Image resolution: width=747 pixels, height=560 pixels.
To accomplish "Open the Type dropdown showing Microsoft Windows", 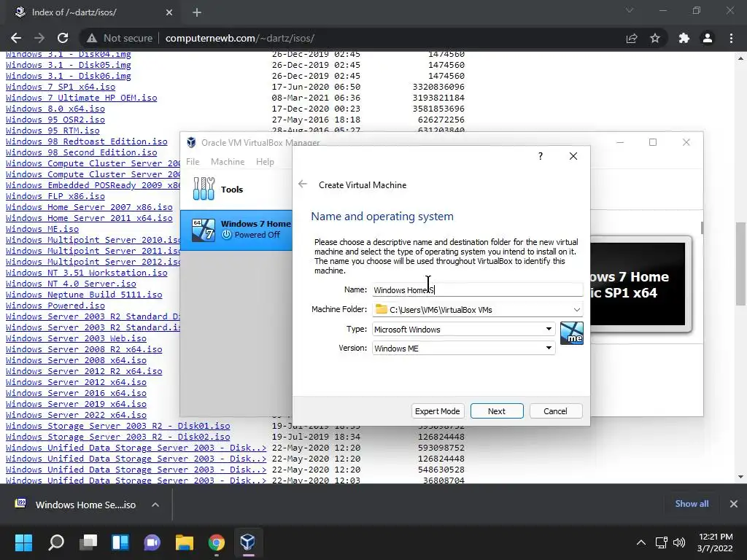I will 463,329.
